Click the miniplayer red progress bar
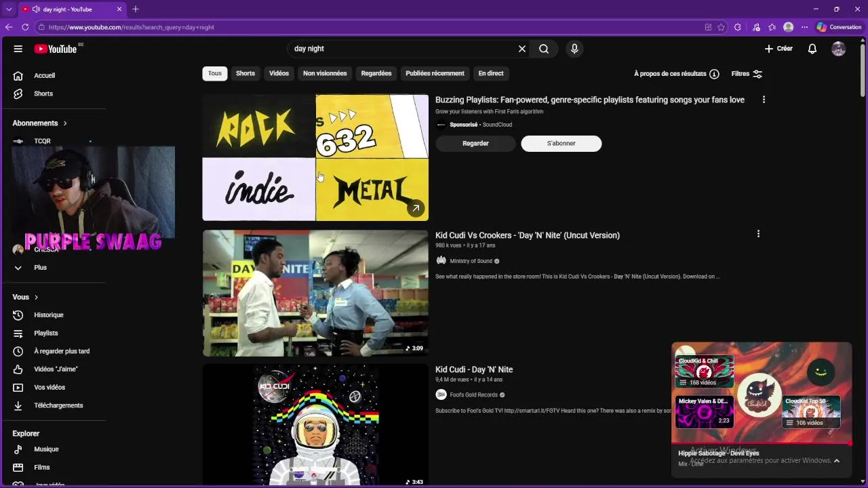 tap(762, 444)
